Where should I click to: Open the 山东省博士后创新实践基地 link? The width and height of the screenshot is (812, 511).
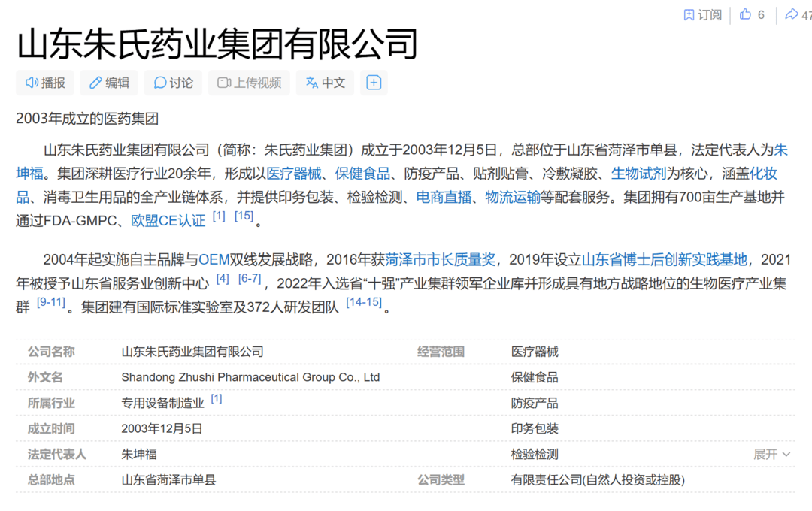[665, 259]
